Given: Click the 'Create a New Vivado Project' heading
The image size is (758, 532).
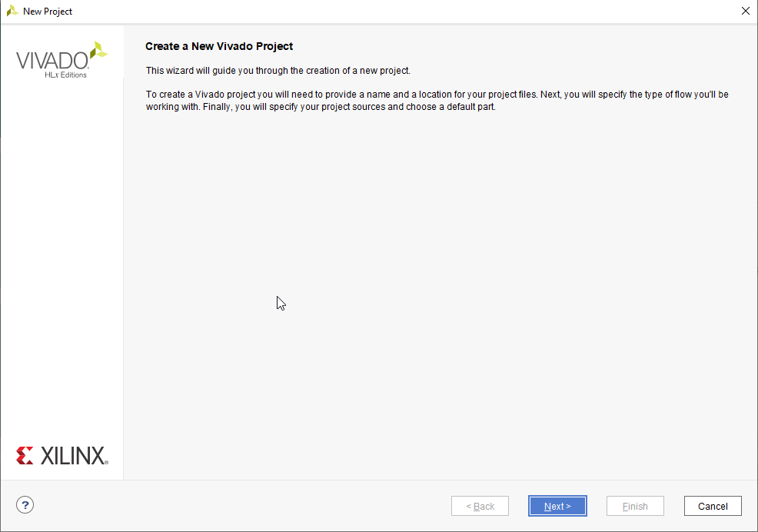Looking at the screenshot, I should pyautogui.click(x=219, y=46).
